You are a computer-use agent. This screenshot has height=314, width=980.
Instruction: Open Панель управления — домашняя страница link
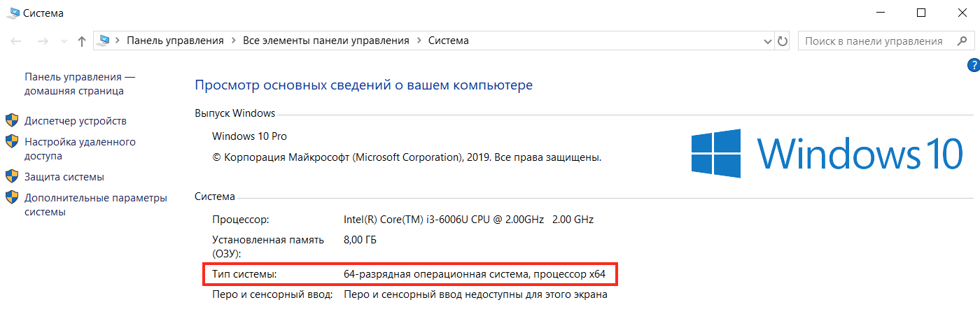click(79, 84)
